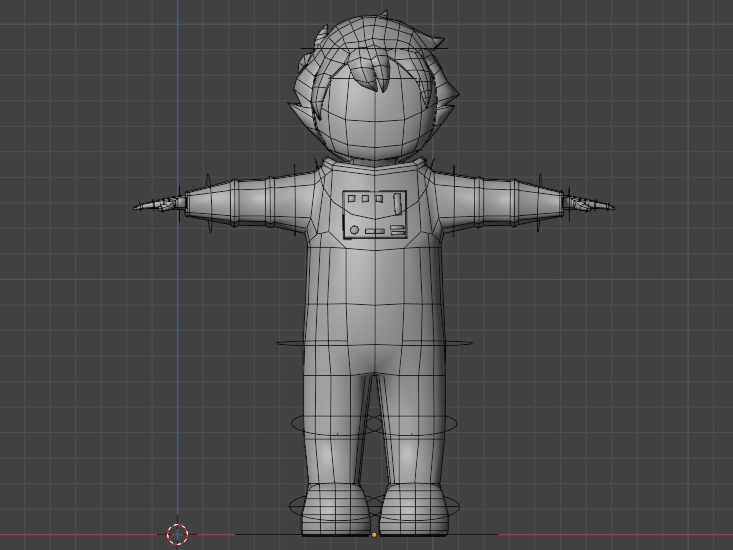Click the pointed hair spike beside left cheek

point(299,106)
